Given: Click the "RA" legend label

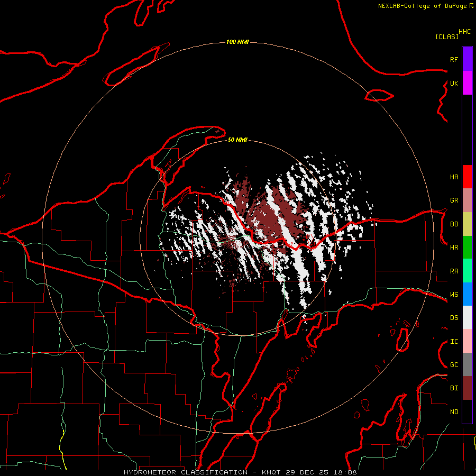Looking at the screenshot, I should coord(454,271).
